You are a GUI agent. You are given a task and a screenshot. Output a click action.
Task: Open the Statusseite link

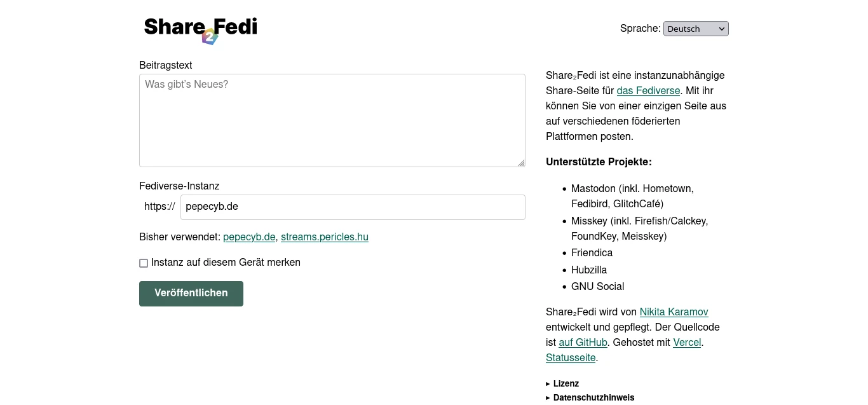tap(571, 358)
